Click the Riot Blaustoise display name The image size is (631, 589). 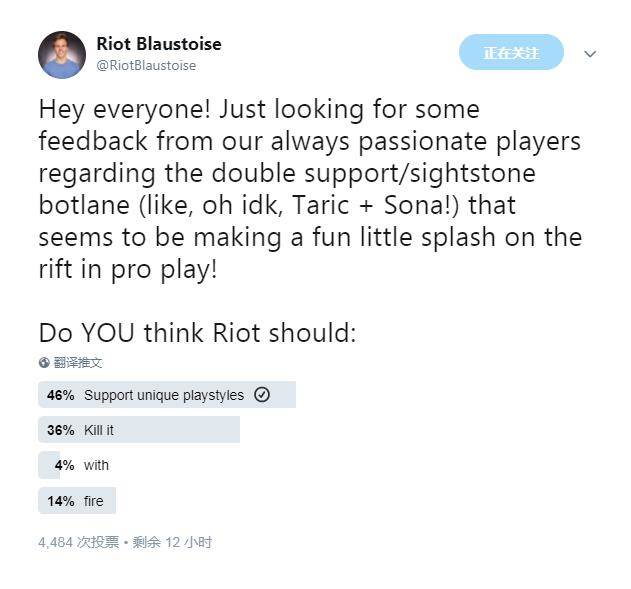point(159,44)
